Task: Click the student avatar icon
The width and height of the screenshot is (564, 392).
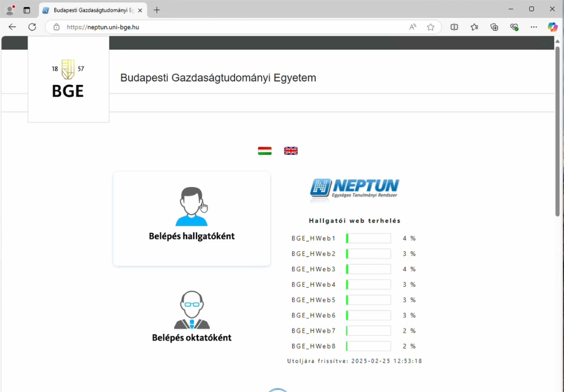Action: (191, 206)
